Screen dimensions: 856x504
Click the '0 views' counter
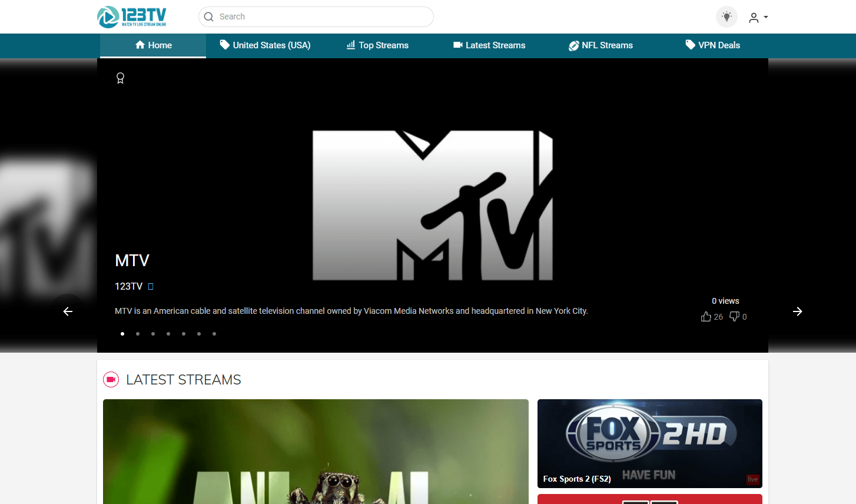pos(725,301)
